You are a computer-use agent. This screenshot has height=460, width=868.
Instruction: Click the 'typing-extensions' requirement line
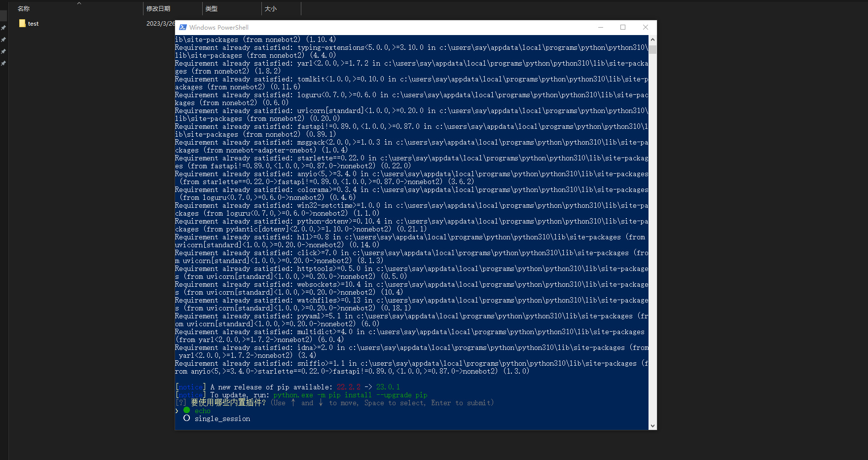411,51
